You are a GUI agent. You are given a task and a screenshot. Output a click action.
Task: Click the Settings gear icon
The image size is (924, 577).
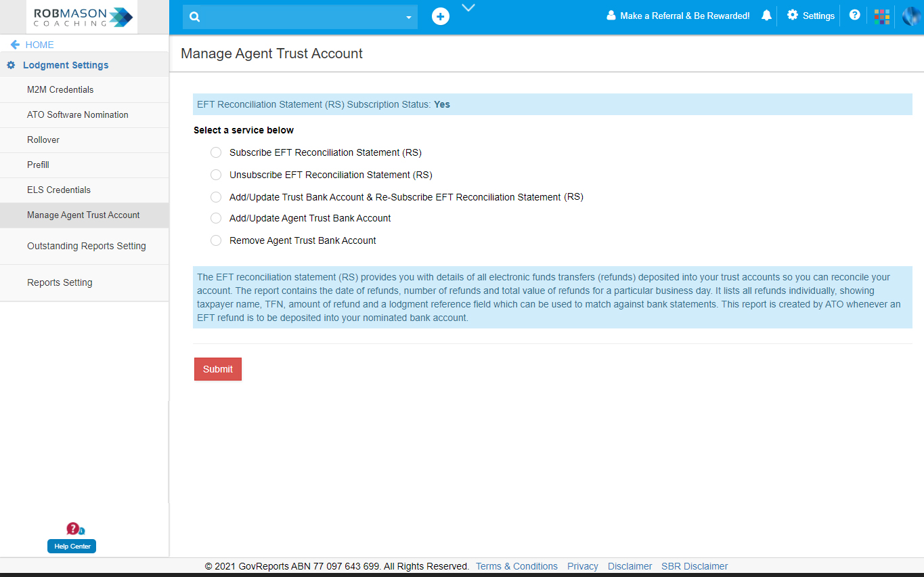pos(793,16)
